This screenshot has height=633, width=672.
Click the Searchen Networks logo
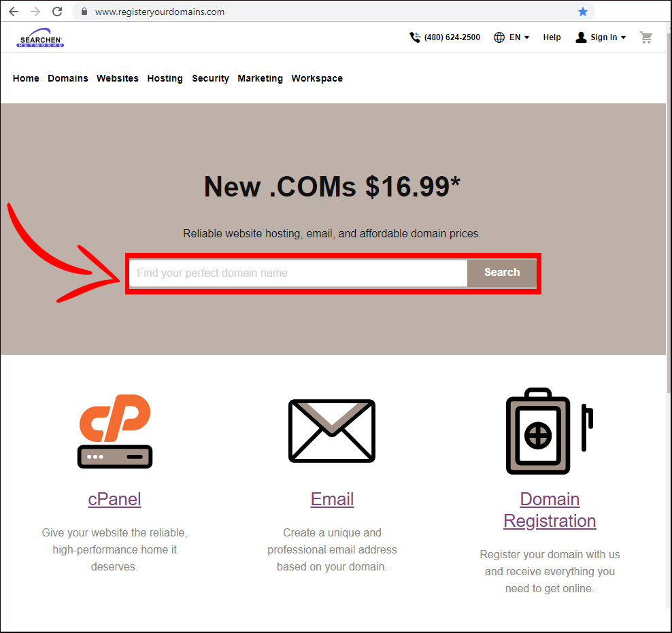point(40,37)
